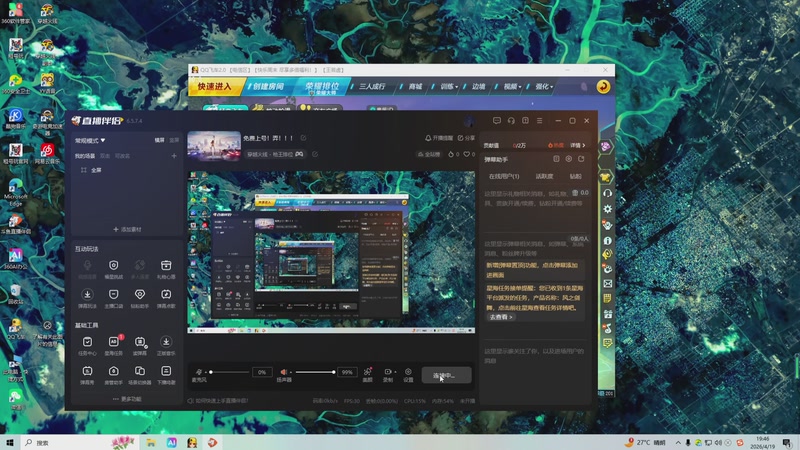This screenshot has height=450, width=800.
Task: Click 添加素材 add source button
Action: [127, 229]
